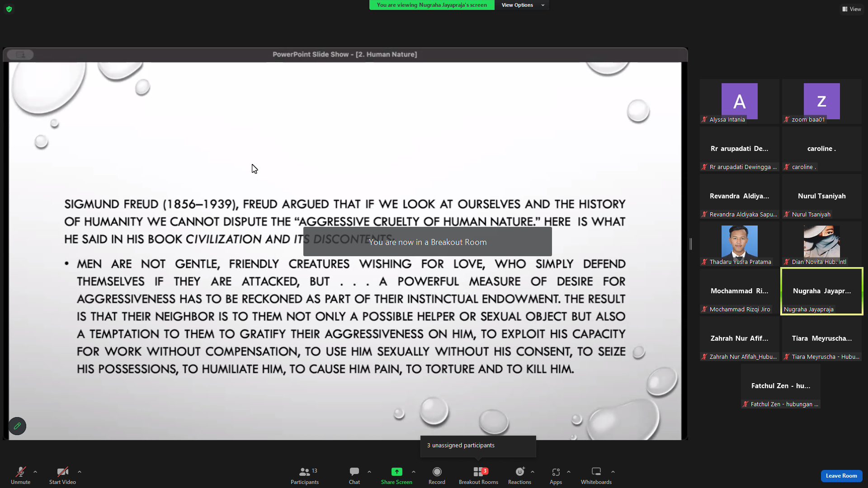Open the Chat panel
The height and width of the screenshot is (488, 868).
pos(354,475)
